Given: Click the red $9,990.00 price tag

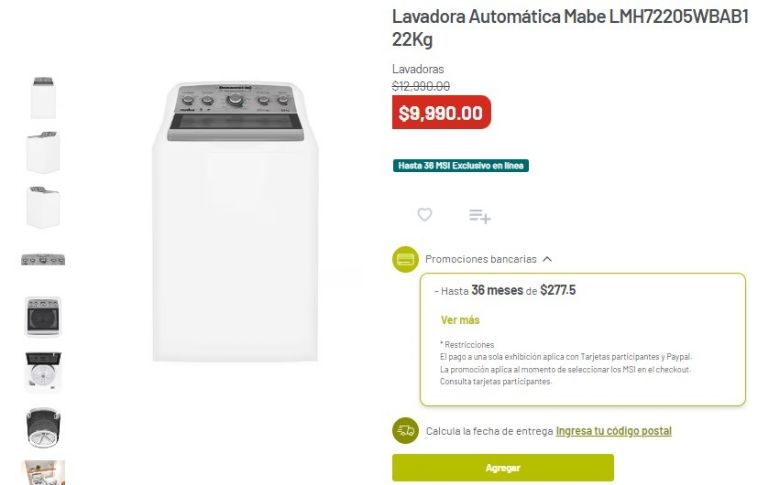Looking at the screenshot, I should (x=441, y=113).
